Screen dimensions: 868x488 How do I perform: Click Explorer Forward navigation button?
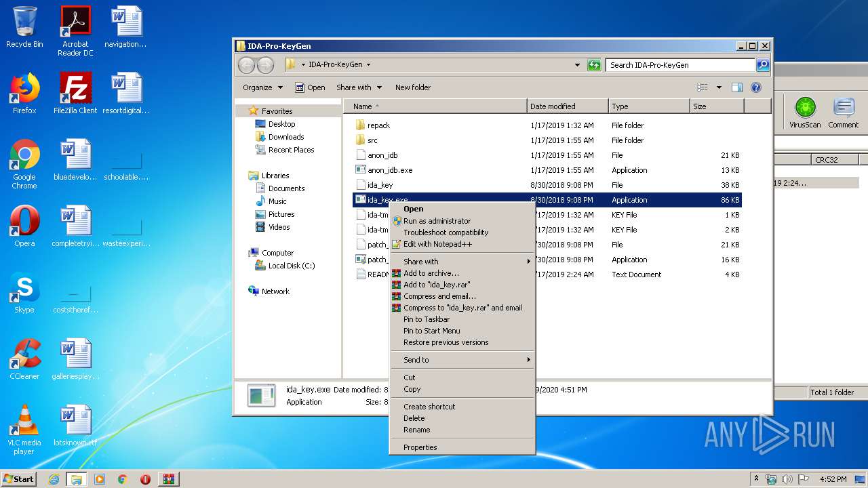265,65
